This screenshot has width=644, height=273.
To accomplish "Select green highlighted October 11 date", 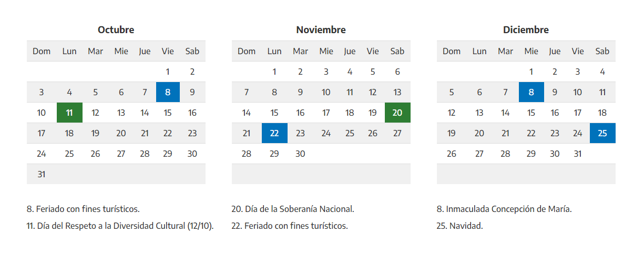I will point(69,113).
